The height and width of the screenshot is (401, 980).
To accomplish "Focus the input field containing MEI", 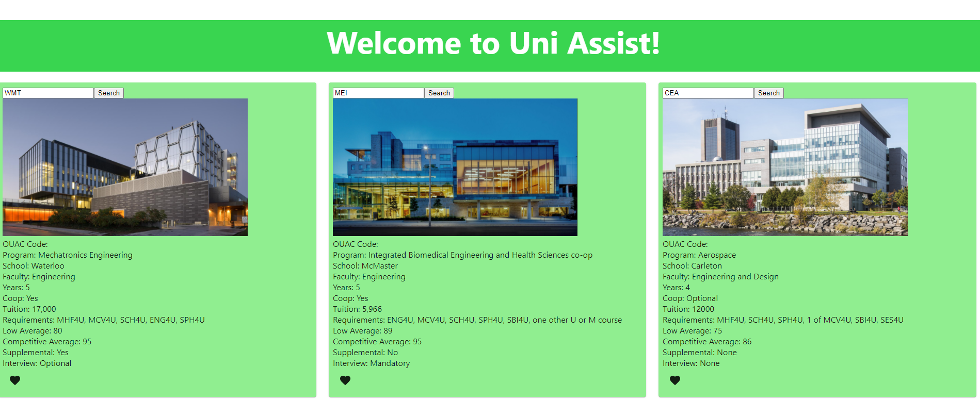I will (378, 93).
